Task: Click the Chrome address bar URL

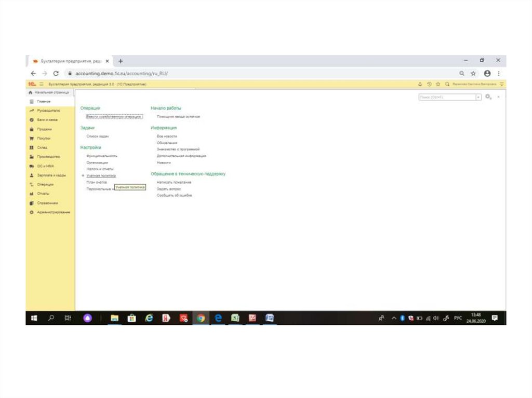Action: pyautogui.click(x=122, y=73)
